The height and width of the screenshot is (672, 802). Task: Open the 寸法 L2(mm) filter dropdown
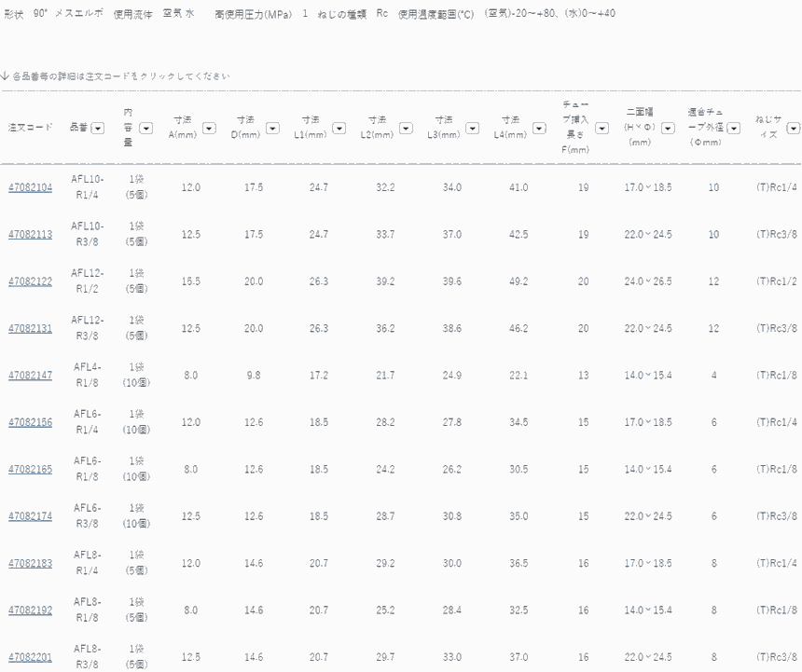pos(405,128)
